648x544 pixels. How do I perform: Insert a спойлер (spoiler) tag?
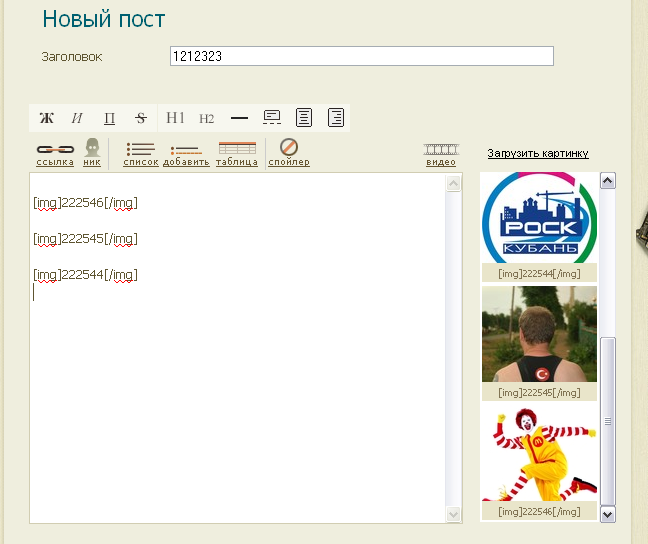coord(289,153)
